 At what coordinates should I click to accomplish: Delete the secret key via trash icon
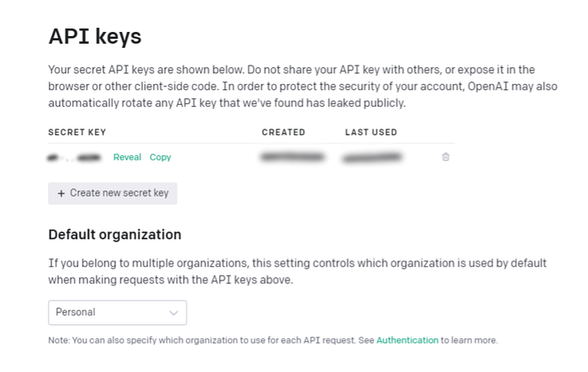pyautogui.click(x=445, y=157)
